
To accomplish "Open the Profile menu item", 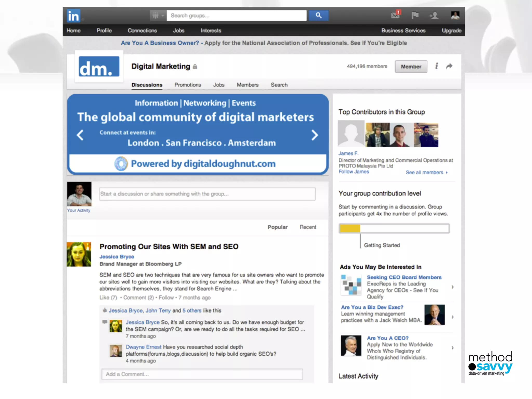I will [x=104, y=30].
